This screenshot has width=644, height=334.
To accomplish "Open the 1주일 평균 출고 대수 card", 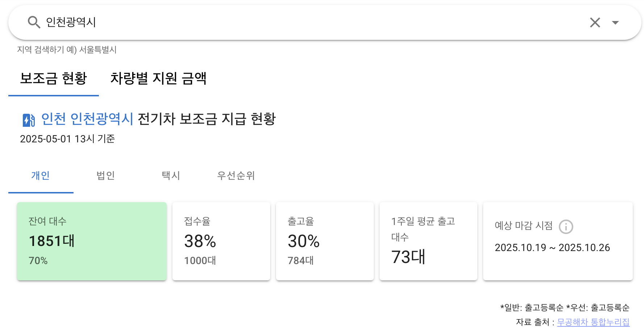I will [x=428, y=241].
